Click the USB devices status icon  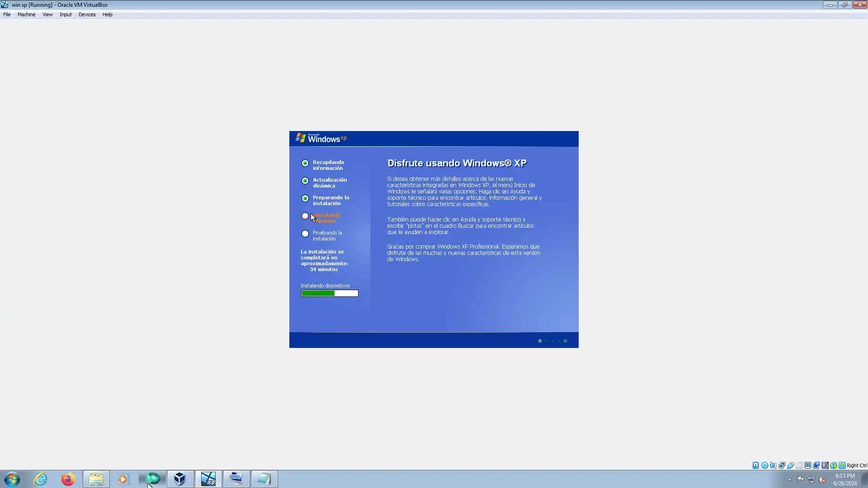click(791, 465)
